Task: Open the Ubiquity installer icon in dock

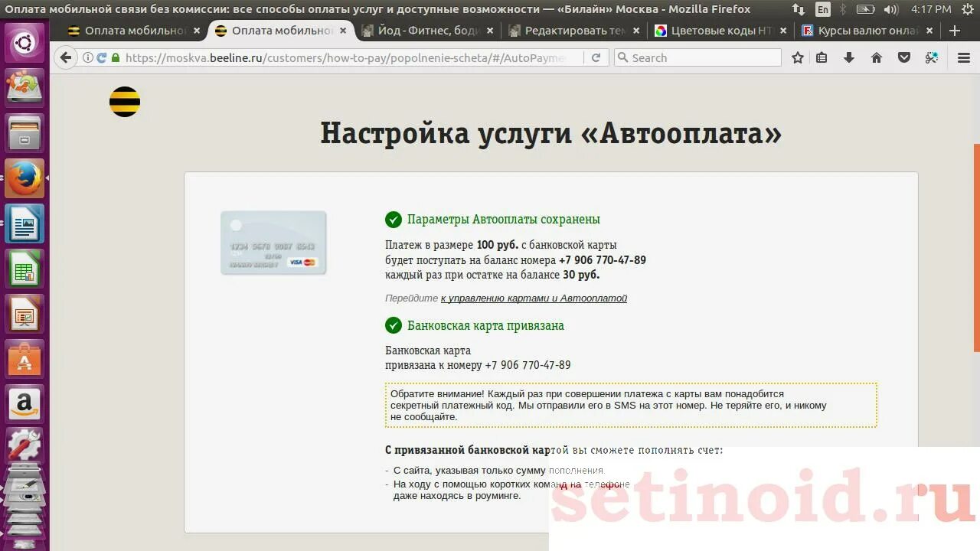Action: tap(24, 87)
